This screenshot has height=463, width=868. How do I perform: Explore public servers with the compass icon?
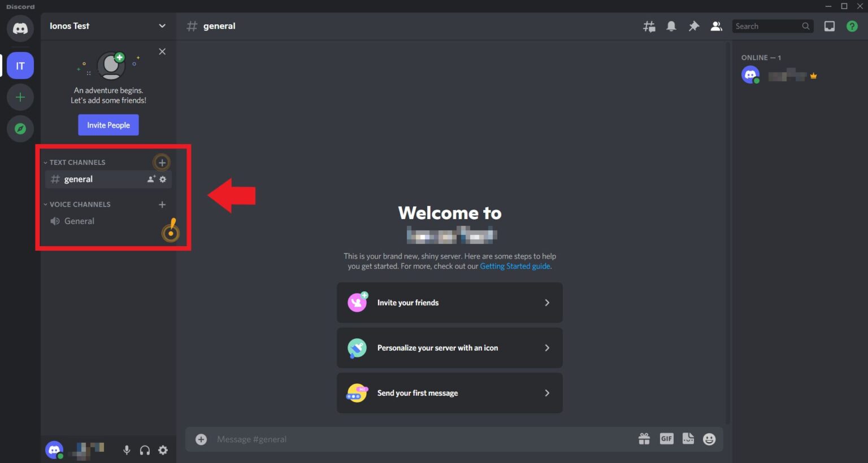click(20, 128)
